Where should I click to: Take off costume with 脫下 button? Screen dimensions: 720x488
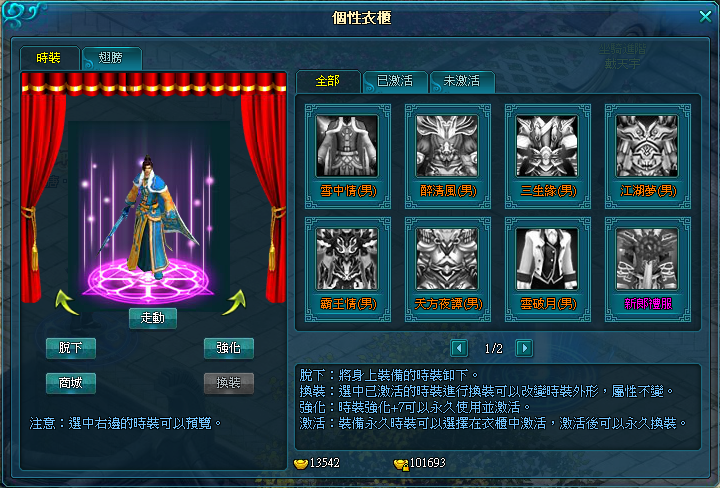click(71, 348)
